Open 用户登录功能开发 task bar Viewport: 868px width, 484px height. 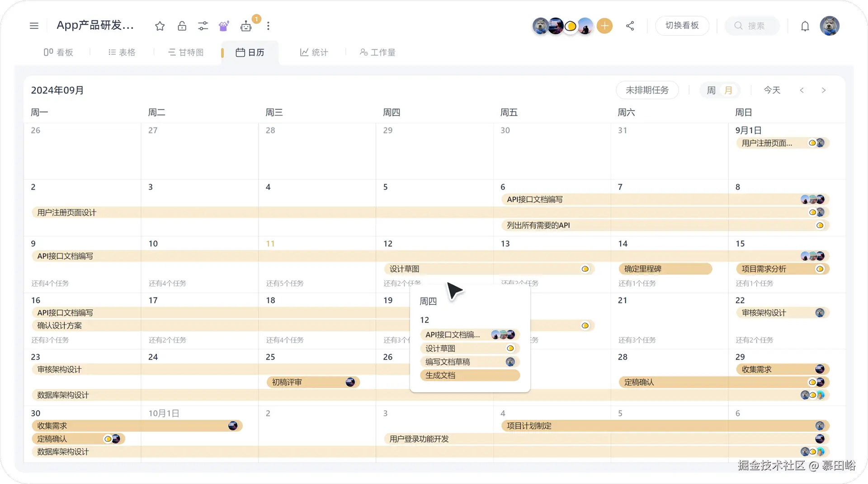pos(607,439)
